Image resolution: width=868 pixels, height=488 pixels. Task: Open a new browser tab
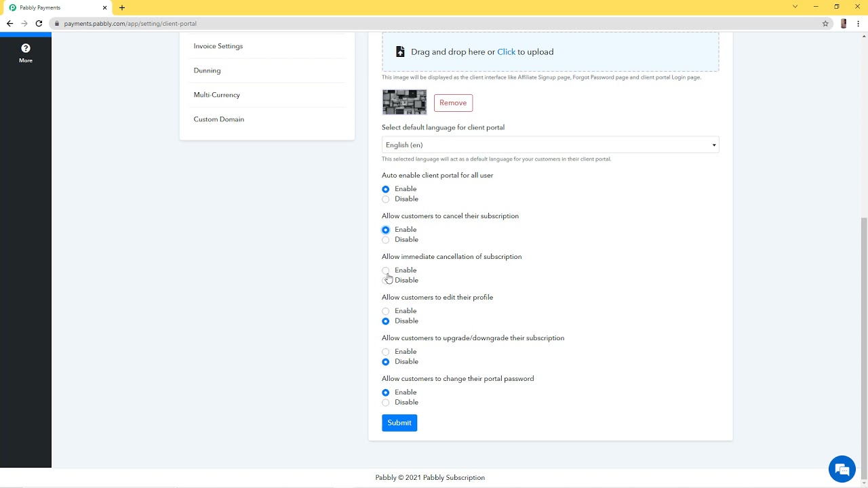122,7
